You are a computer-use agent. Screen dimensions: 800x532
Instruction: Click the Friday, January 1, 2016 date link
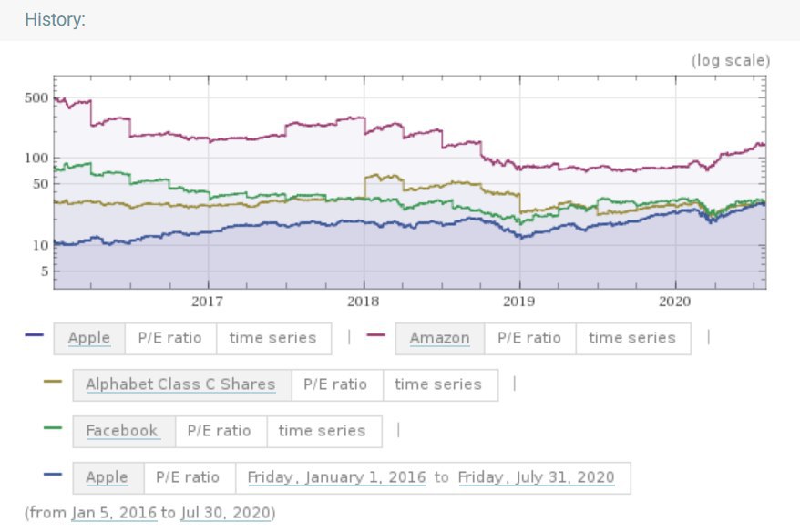point(337,477)
